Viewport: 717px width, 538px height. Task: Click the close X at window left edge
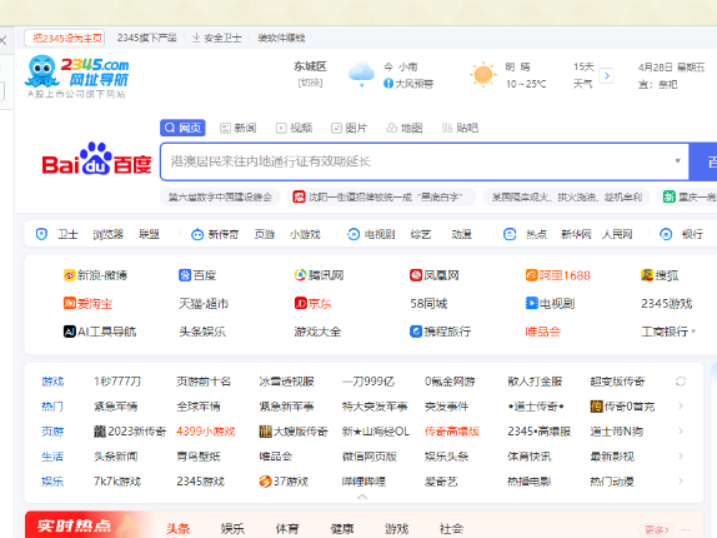pos(3,40)
